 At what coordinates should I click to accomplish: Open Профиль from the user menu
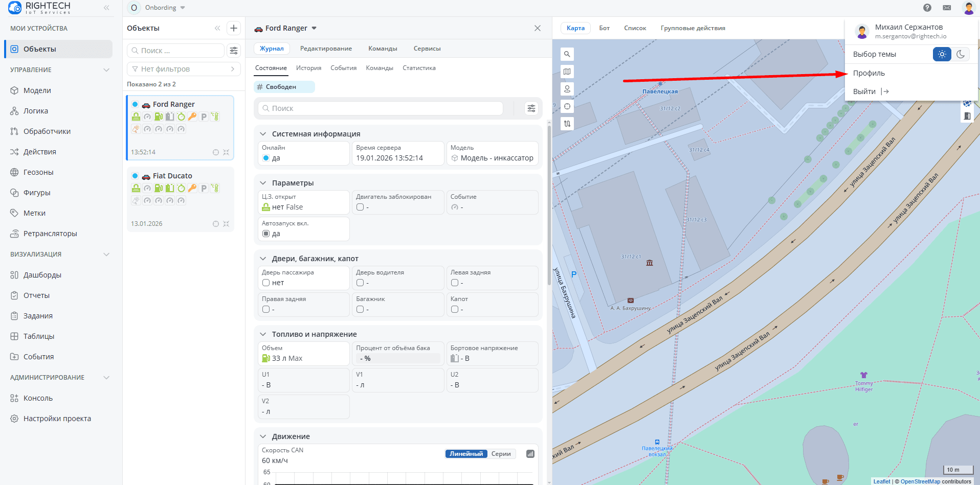tap(868, 73)
